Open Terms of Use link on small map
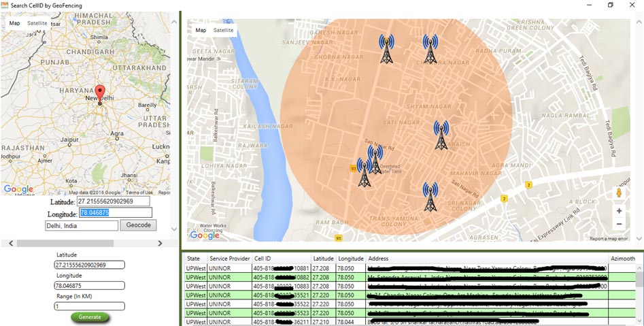644x326 pixels. (139, 193)
